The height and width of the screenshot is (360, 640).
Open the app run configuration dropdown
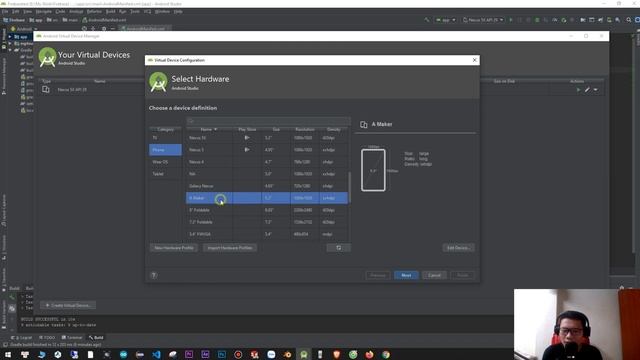tap(446, 20)
